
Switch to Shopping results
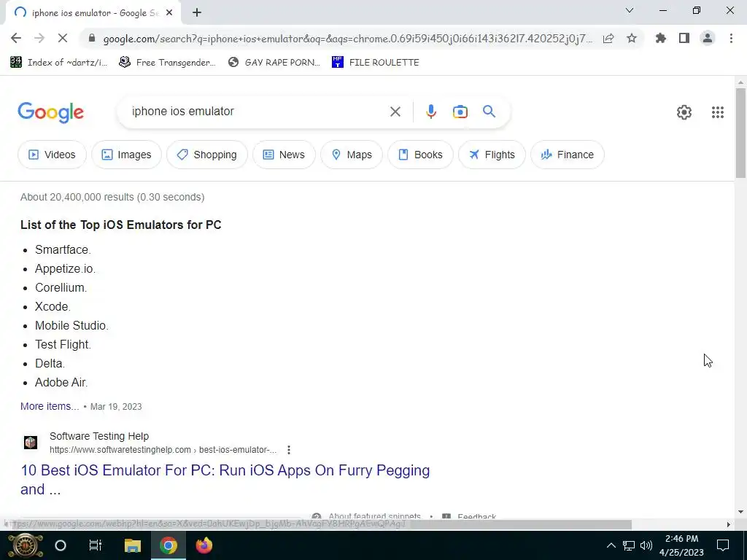(x=206, y=155)
